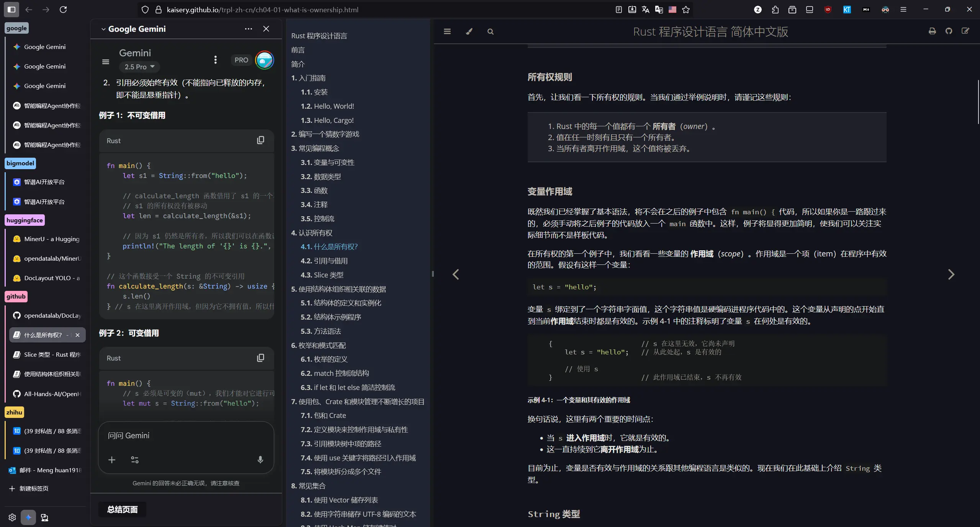The image size is (980, 527).
Task: Toggle the mdBook sidebar hamburger
Action: pos(447,31)
